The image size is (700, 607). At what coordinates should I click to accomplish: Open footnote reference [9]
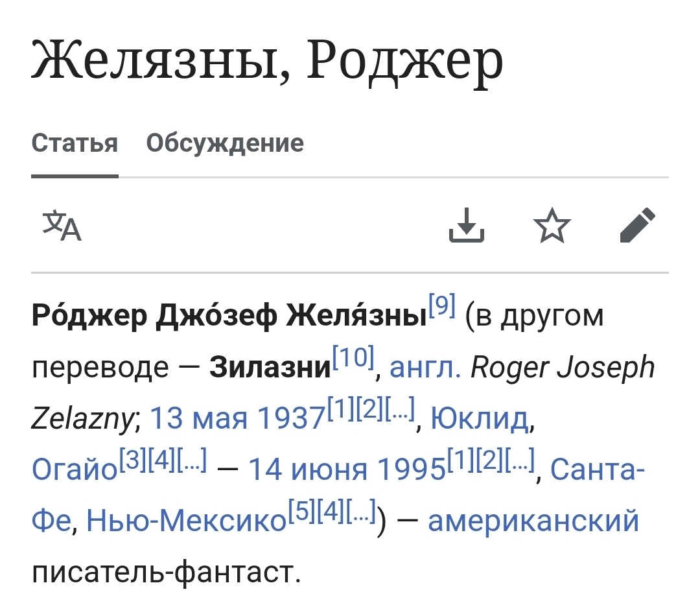click(441, 305)
